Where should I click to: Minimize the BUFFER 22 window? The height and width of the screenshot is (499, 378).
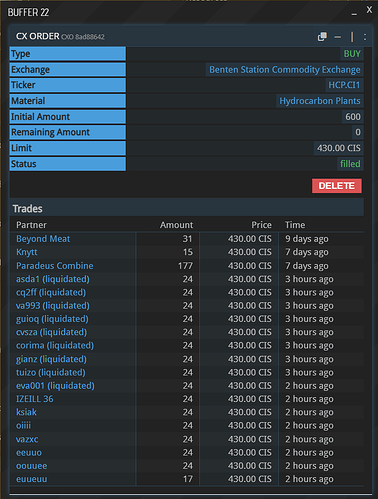pyautogui.click(x=354, y=13)
